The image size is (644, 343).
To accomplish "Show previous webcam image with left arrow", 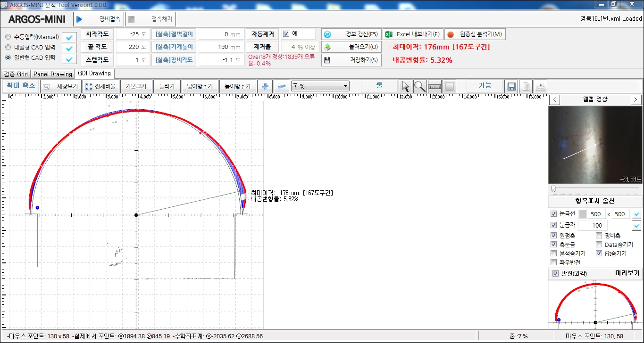I will (x=555, y=100).
